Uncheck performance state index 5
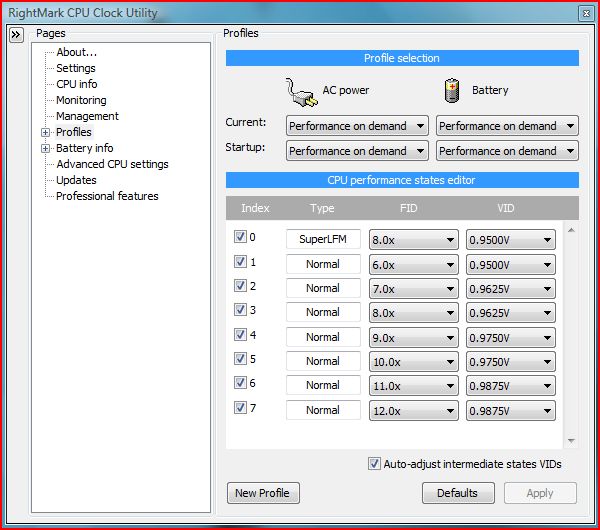This screenshot has height=530, width=600. click(240, 359)
